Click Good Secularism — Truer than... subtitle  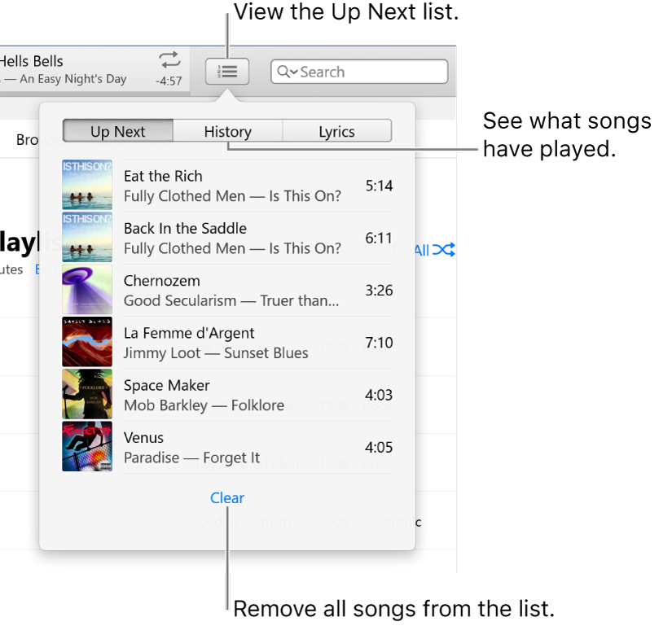click(231, 300)
